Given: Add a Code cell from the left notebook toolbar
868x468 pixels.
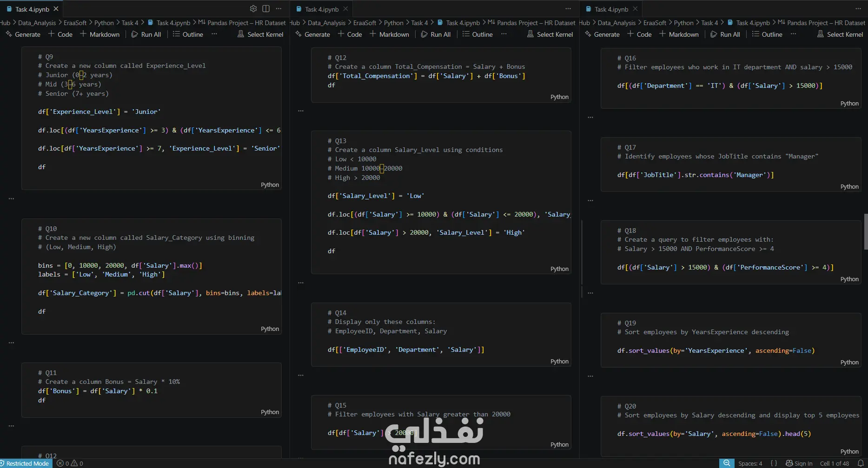Looking at the screenshot, I should tap(60, 34).
